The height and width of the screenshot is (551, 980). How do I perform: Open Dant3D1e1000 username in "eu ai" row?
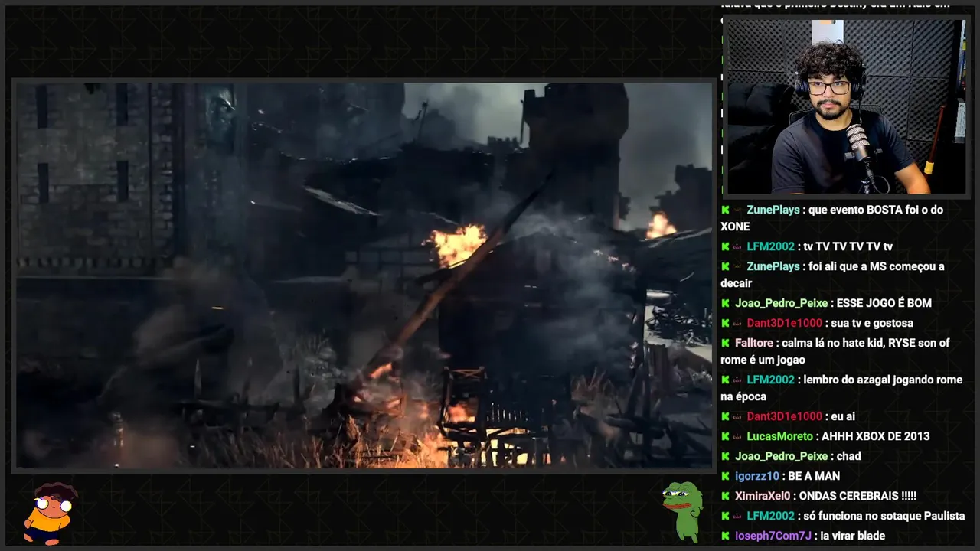click(x=785, y=416)
